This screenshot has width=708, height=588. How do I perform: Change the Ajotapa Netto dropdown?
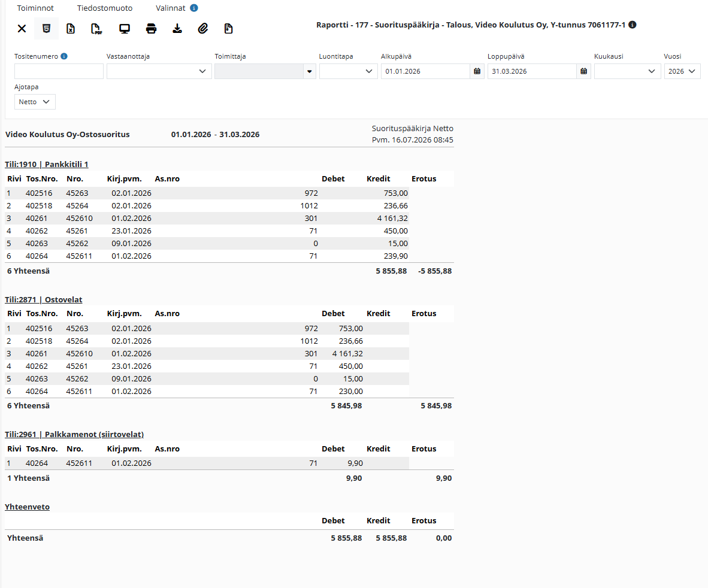(35, 102)
